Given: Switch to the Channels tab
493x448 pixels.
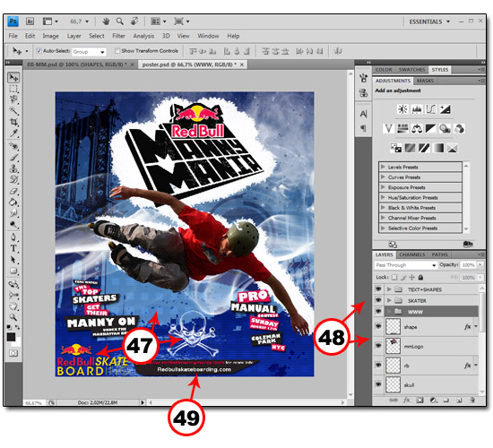Looking at the screenshot, I should pyautogui.click(x=412, y=254).
